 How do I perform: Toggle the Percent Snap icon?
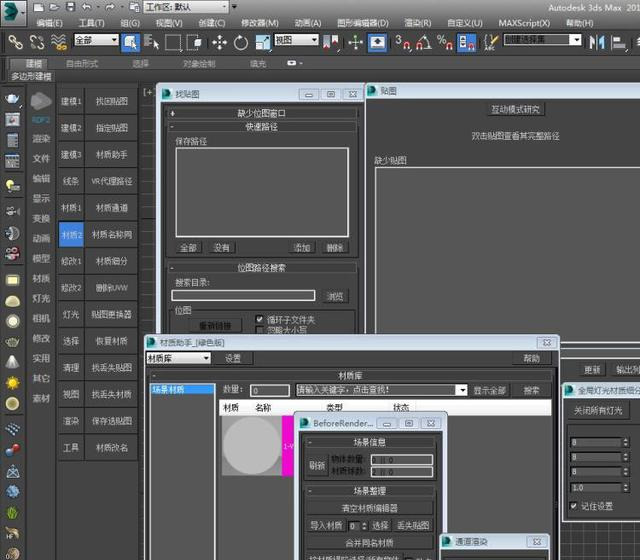tap(446, 42)
